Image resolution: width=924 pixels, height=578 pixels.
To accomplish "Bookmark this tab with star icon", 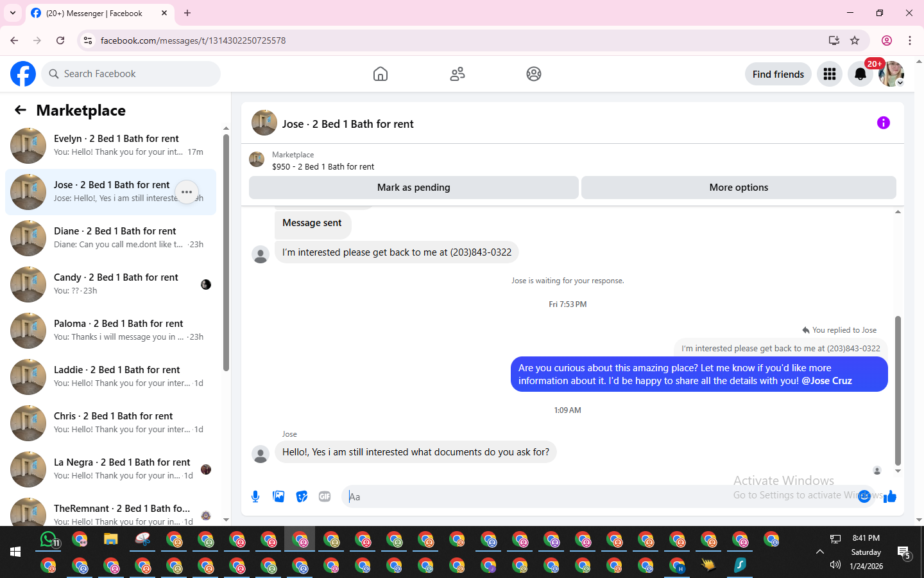I will point(855,40).
